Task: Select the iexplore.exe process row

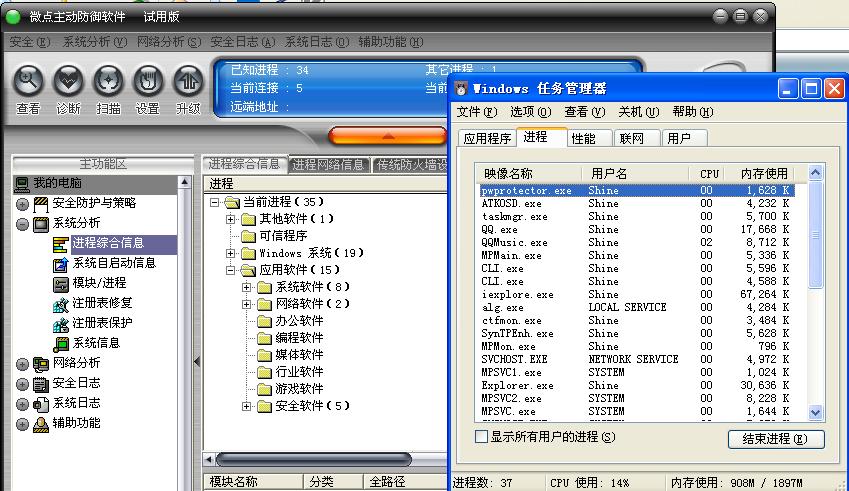Action: click(x=637, y=294)
